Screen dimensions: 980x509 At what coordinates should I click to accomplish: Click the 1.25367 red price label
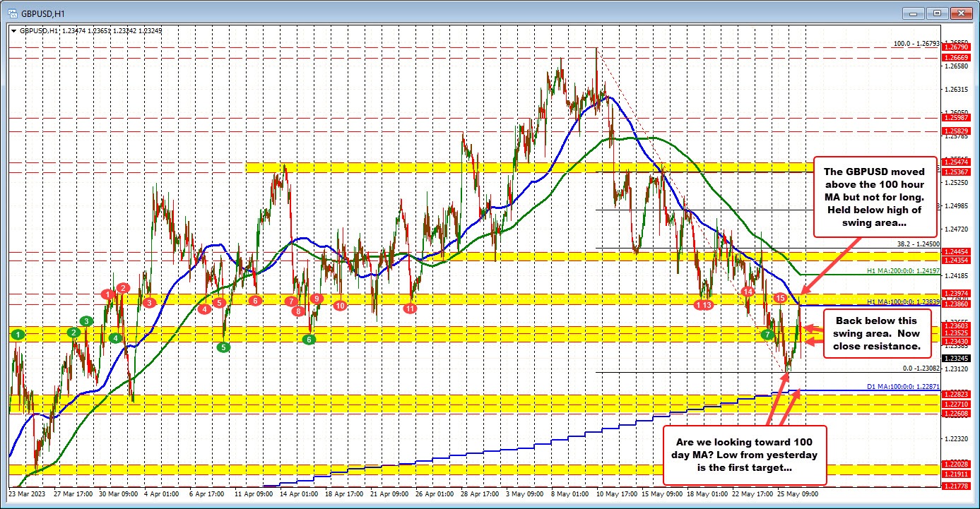click(x=956, y=172)
